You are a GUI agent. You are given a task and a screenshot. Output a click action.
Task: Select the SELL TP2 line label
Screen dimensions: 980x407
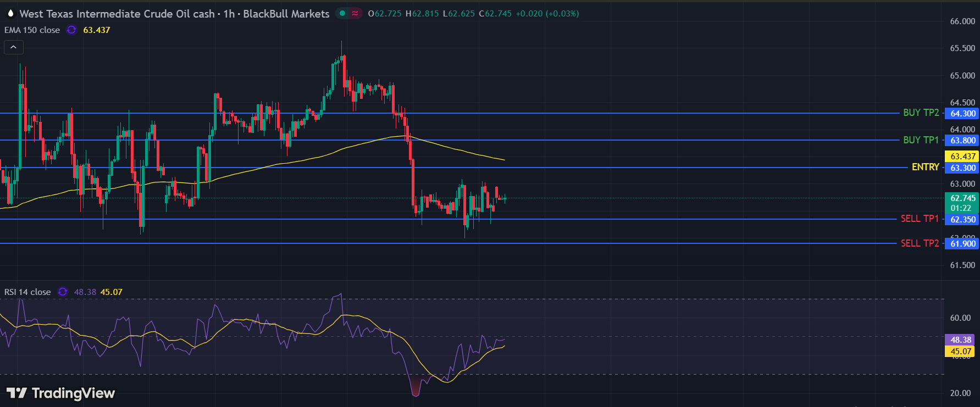(920, 243)
